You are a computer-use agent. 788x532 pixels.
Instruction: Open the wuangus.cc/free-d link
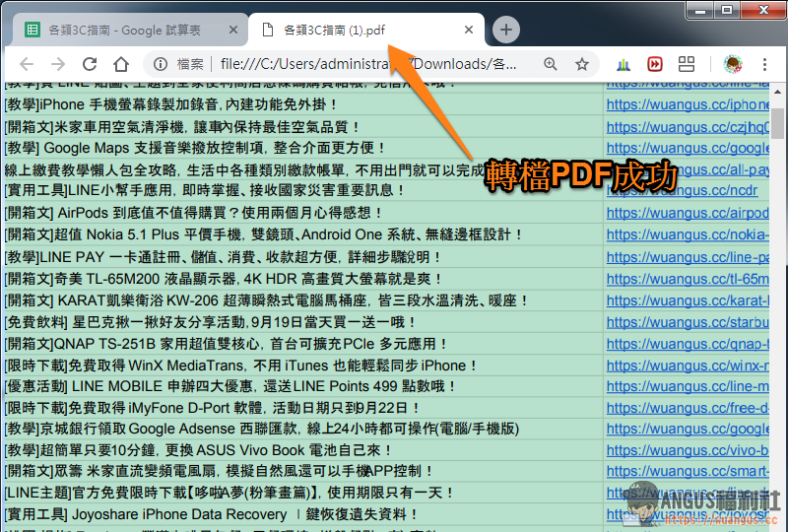click(x=687, y=408)
